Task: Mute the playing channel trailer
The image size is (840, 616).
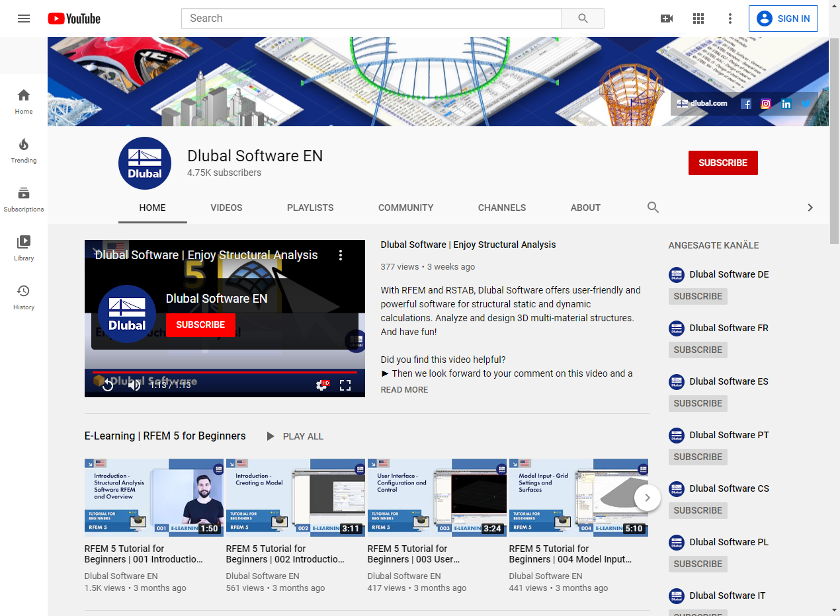Action: pyautogui.click(x=134, y=384)
